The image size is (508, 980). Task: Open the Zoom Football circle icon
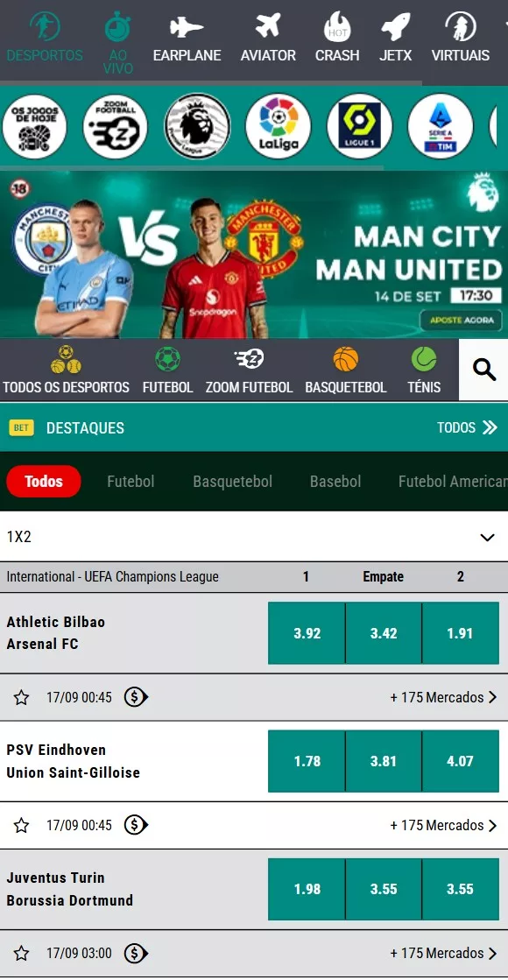coord(116,126)
